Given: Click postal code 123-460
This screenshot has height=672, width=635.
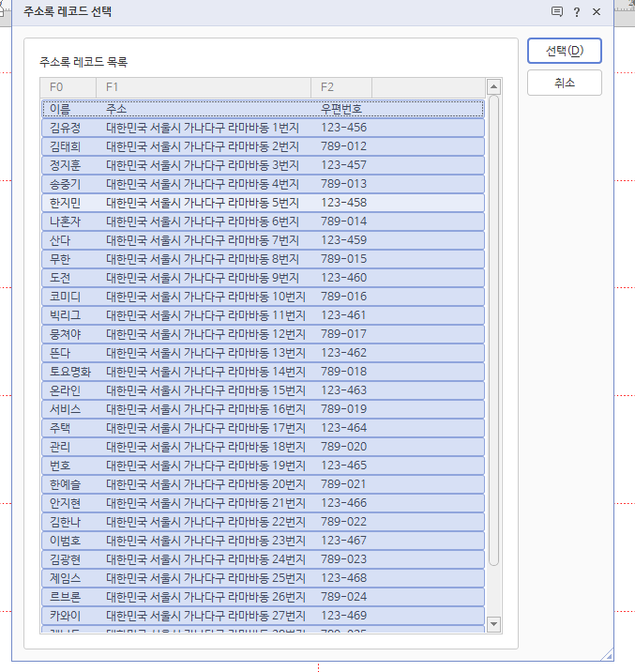Looking at the screenshot, I should (x=344, y=278).
